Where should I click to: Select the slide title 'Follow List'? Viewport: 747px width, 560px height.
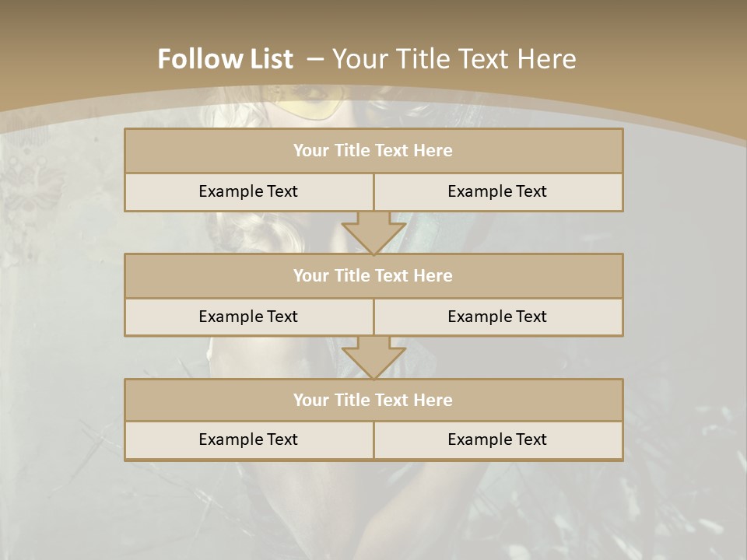tap(226, 58)
